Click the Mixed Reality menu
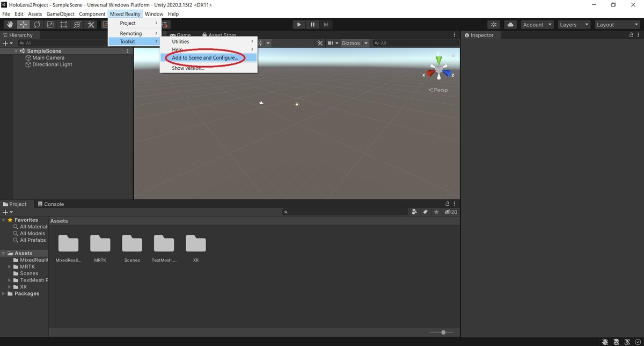The width and height of the screenshot is (644, 346). 125,14
